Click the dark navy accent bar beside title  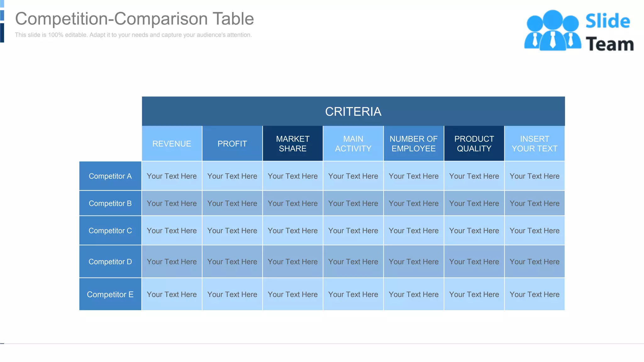[x=2, y=33]
